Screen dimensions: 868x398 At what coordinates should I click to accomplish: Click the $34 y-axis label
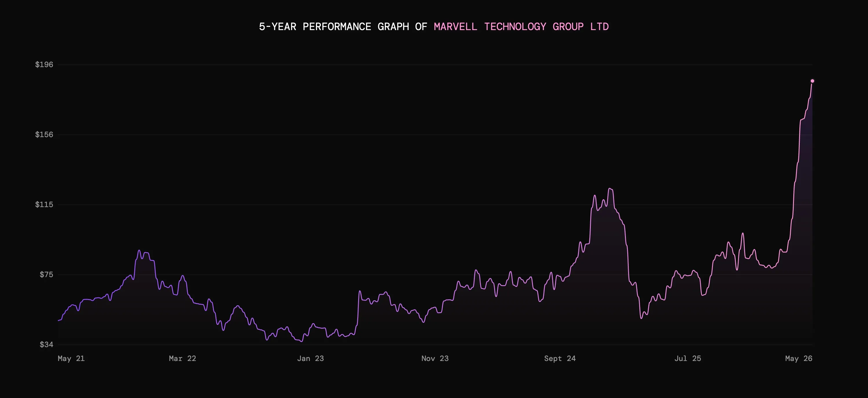(x=47, y=344)
